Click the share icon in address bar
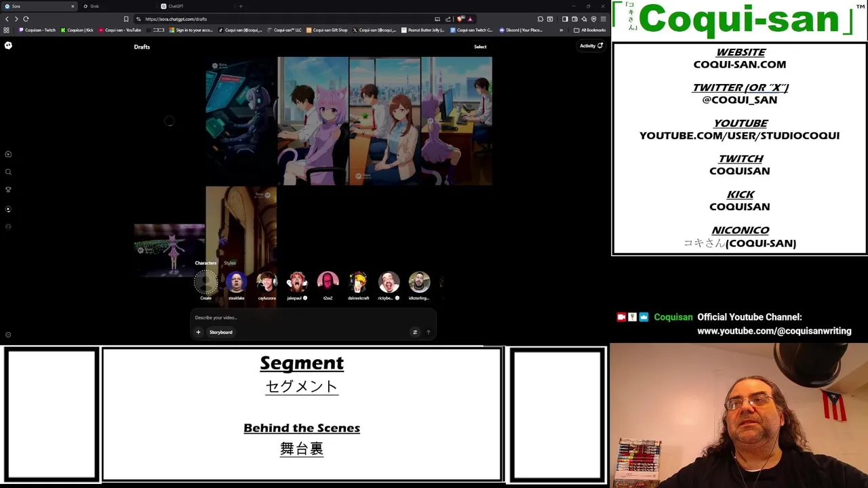 click(x=448, y=19)
